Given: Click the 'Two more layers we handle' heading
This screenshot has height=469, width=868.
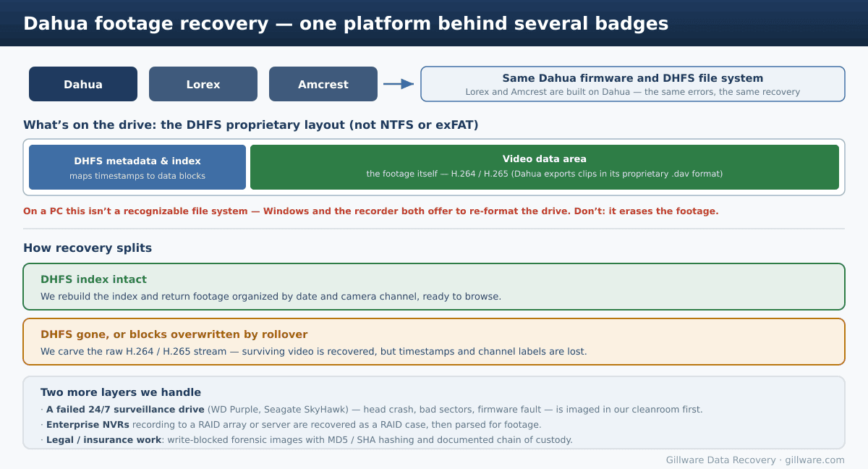Looking at the screenshot, I should coord(121,392).
